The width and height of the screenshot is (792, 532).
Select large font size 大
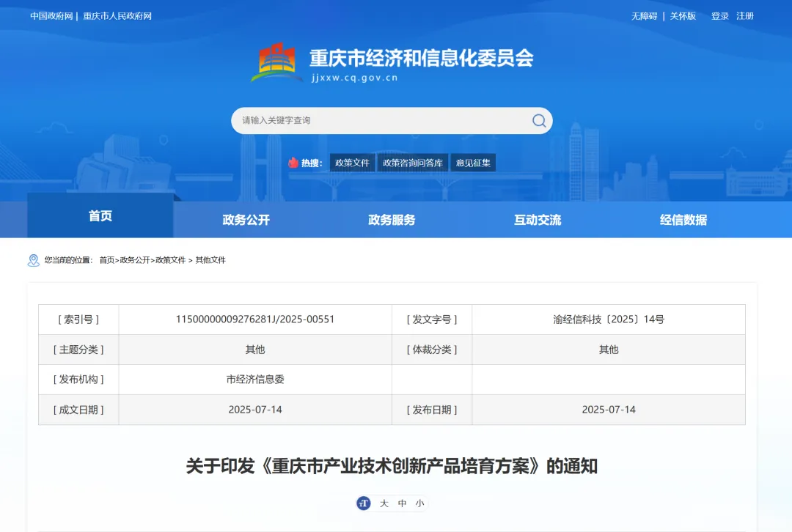(384, 503)
